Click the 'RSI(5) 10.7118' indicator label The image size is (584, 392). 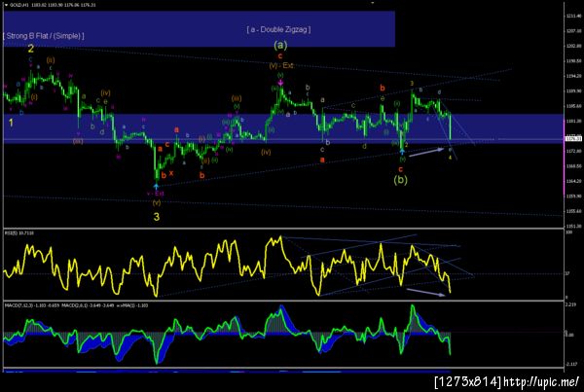point(19,233)
